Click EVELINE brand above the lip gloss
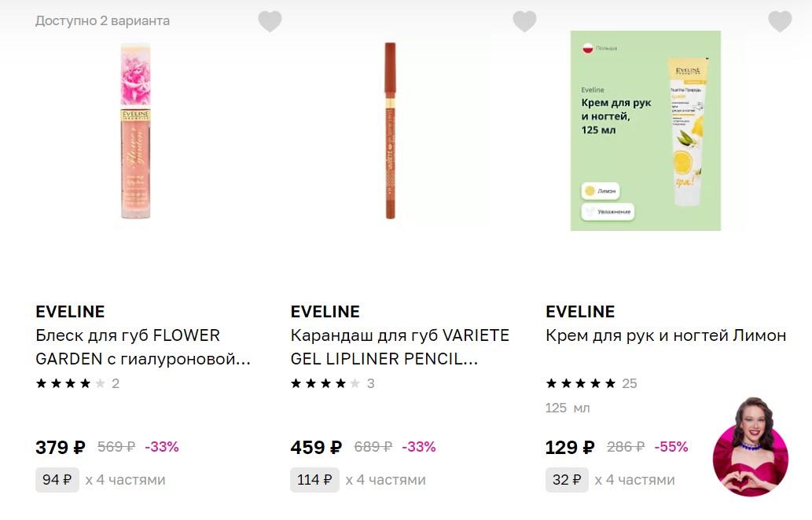812x520 pixels. tap(70, 311)
